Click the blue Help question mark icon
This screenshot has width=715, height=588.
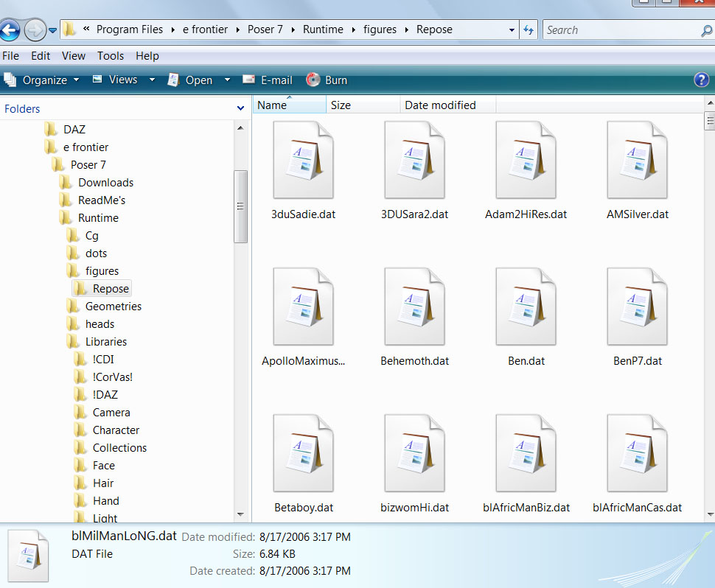(701, 80)
